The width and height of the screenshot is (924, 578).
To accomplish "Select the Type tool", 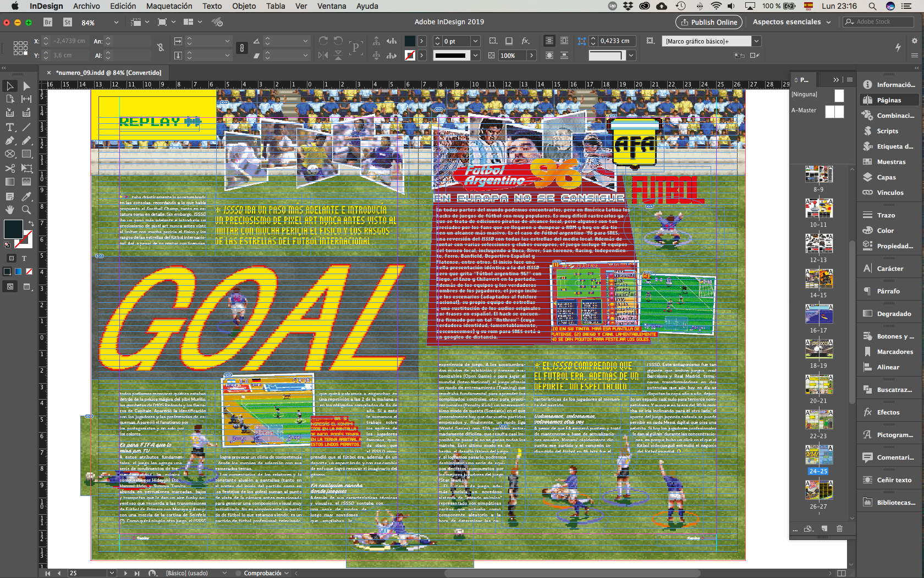I will click(x=10, y=127).
